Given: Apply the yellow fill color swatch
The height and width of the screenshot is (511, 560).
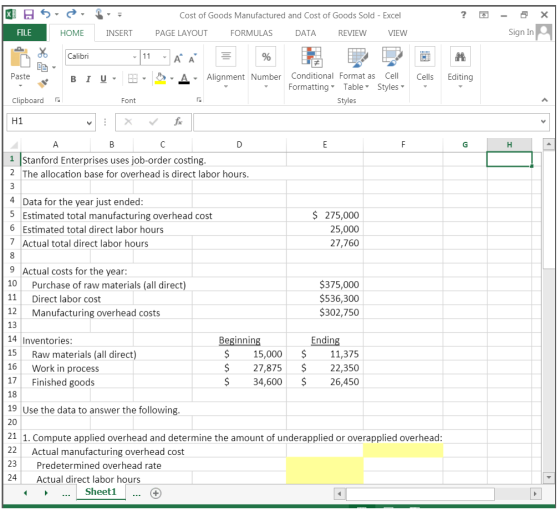Looking at the screenshot, I should pyautogui.click(x=161, y=79).
